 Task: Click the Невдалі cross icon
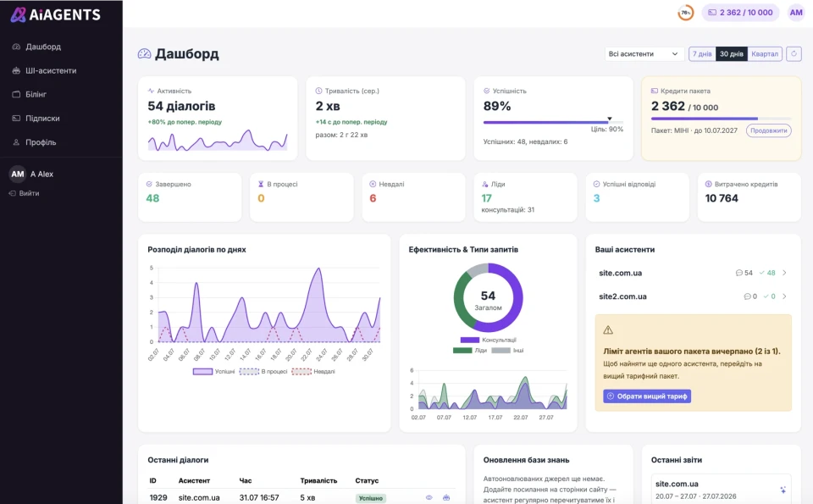pyautogui.click(x=373, y=184)
